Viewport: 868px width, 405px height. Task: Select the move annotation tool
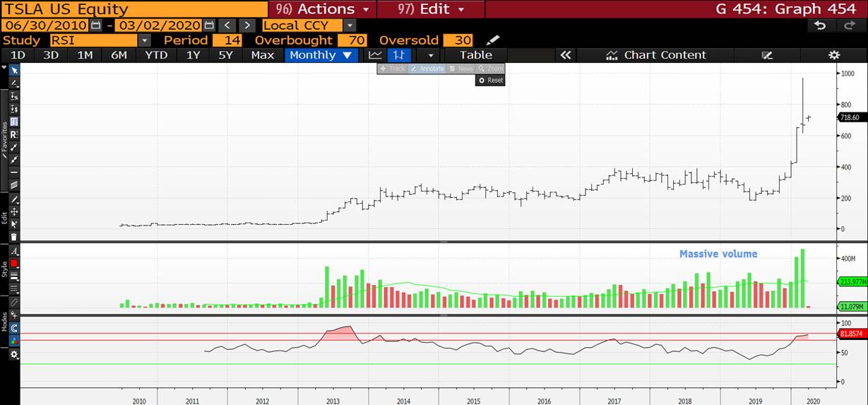tap(14, 211)
